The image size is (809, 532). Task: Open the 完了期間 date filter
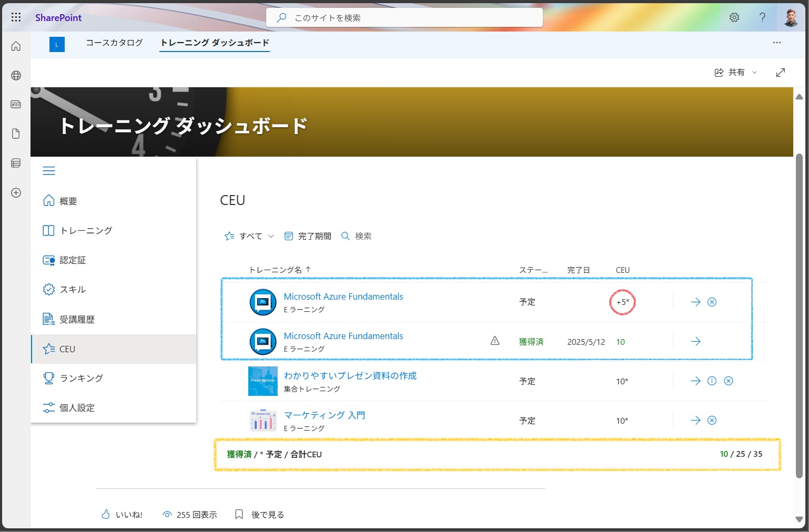click(308, 236)
